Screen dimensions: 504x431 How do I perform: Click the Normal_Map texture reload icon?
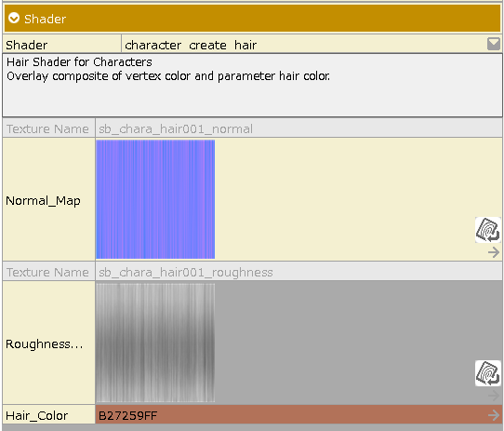(x=487, y=230)
